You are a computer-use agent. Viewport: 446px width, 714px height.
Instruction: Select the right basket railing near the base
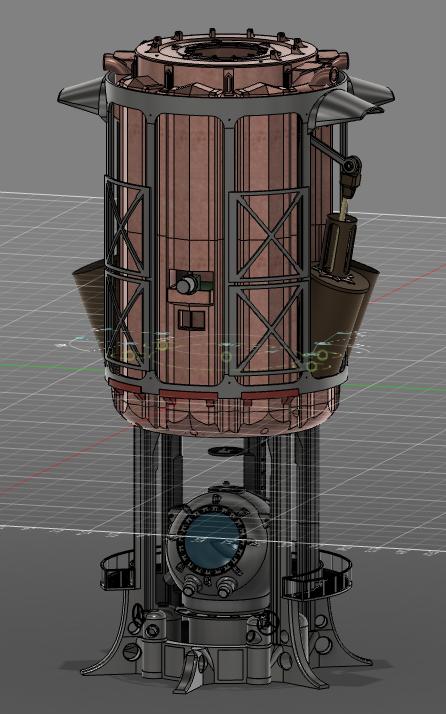(x=317, y=576)
